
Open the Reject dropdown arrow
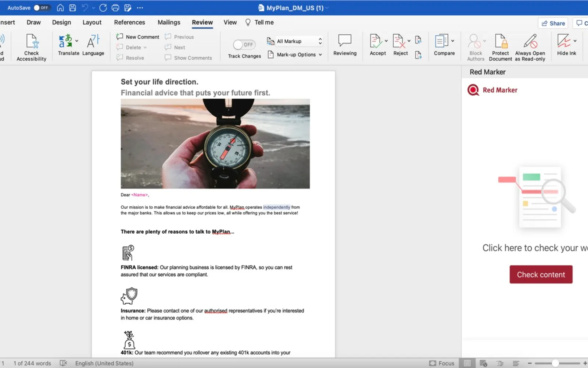tap(409, 41)
